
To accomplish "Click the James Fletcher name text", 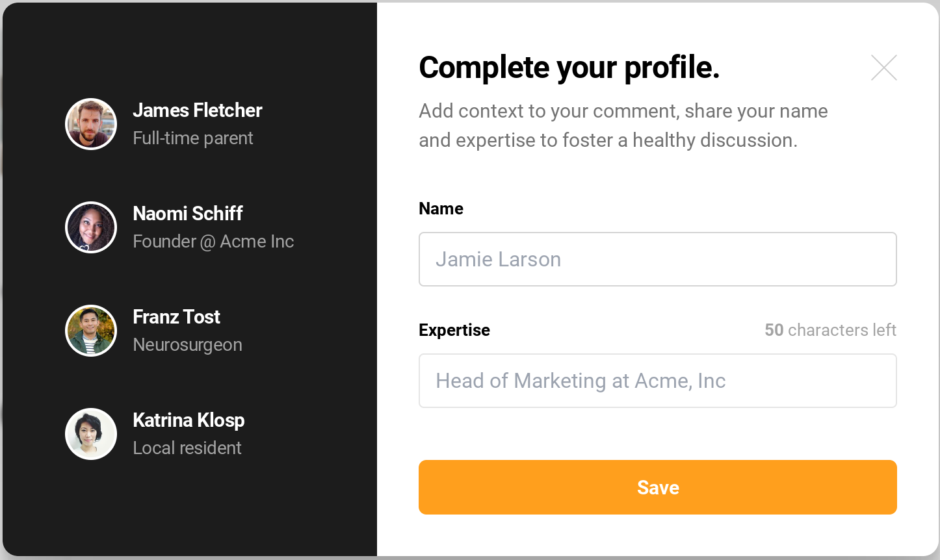I will 197,110.
